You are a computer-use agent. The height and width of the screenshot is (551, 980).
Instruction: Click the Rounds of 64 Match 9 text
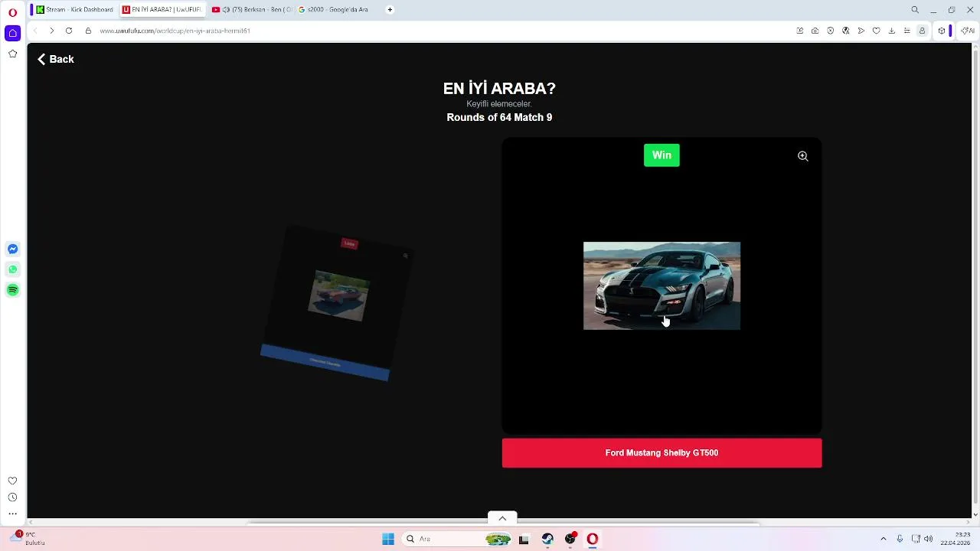[x=499, y=117]
